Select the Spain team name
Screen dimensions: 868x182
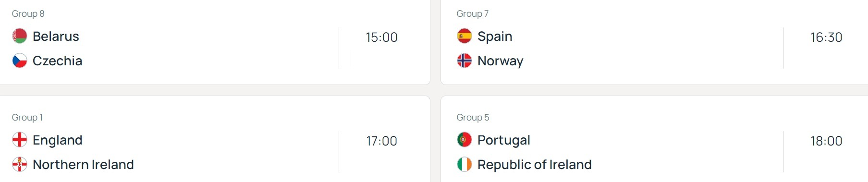pyautogui.click(x=495, y=37)
